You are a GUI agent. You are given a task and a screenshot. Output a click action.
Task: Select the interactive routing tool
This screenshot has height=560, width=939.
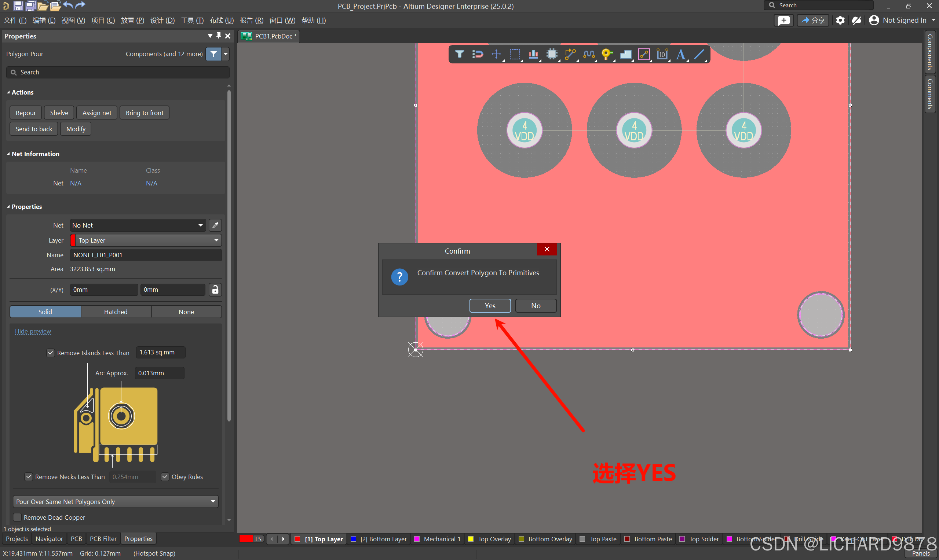pyautogui.click(x=570, y=54)
